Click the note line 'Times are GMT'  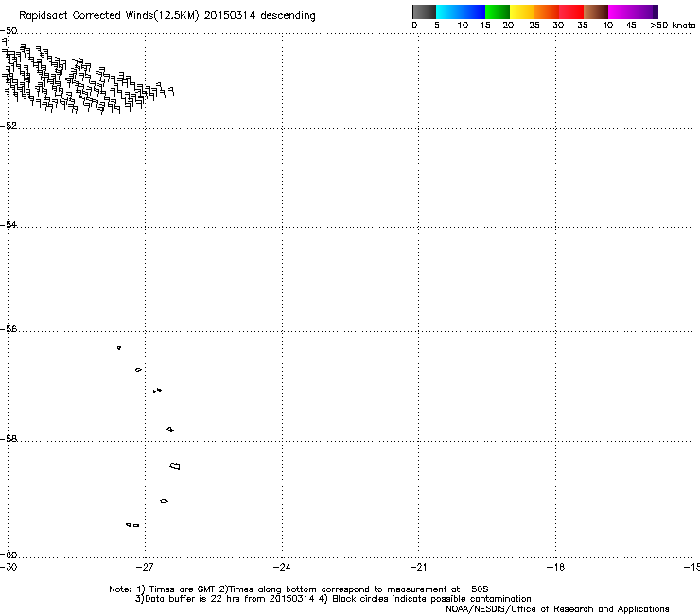pos(183,589)
